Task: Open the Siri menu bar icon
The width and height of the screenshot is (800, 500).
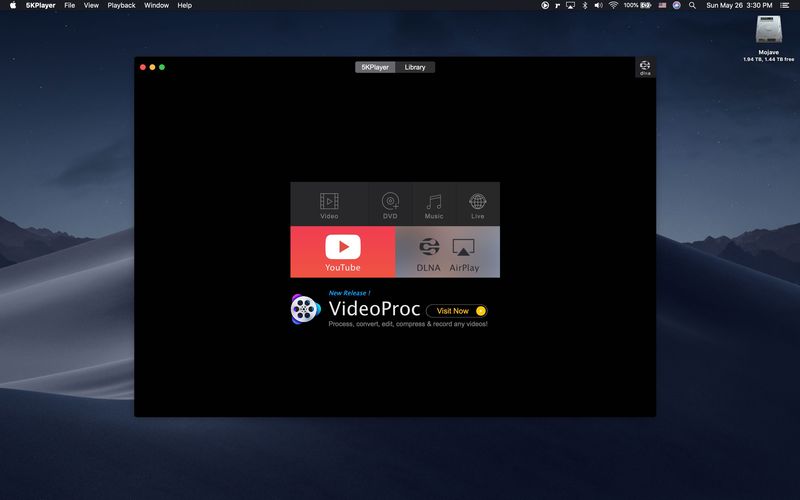Action: [677, 5]
